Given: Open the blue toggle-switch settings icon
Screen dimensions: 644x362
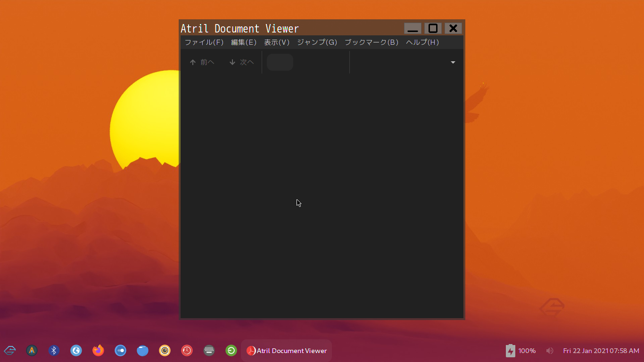Looking at the screenshot, I should 120,350.
